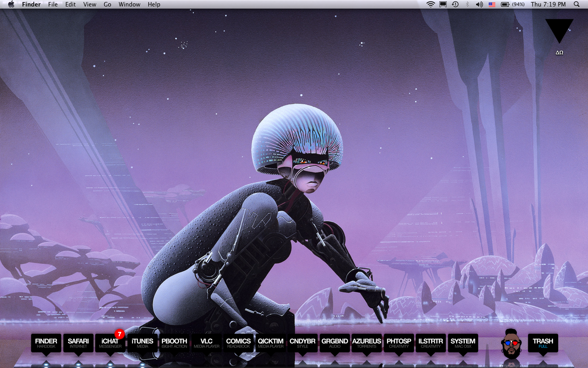Click the Wi-Fi status icon
588x368 pixels.
tap(430, 4)
